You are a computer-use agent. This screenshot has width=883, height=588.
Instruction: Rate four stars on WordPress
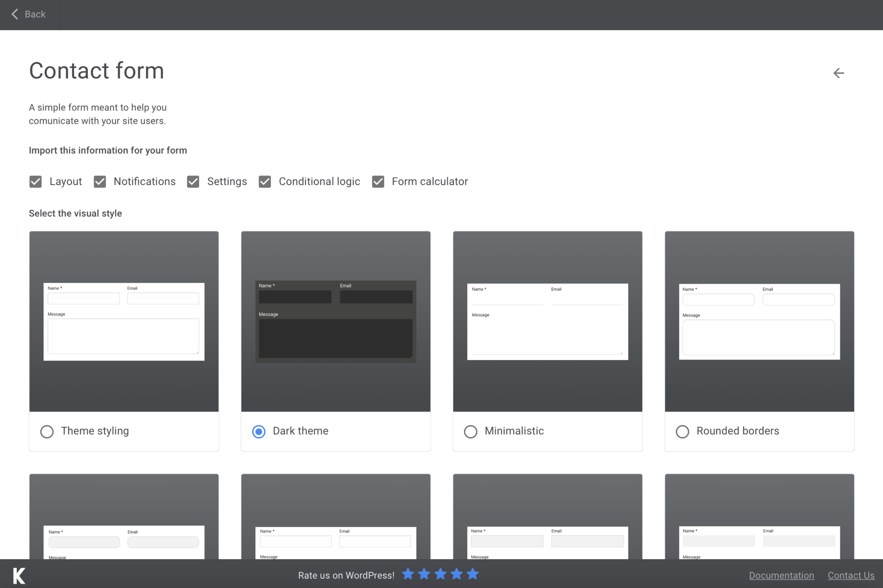pyautogui.click(x=457, y=574)
